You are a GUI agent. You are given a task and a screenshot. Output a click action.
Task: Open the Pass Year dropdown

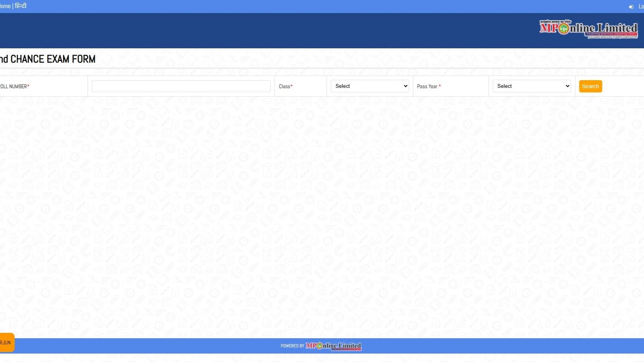coord(532,86)
